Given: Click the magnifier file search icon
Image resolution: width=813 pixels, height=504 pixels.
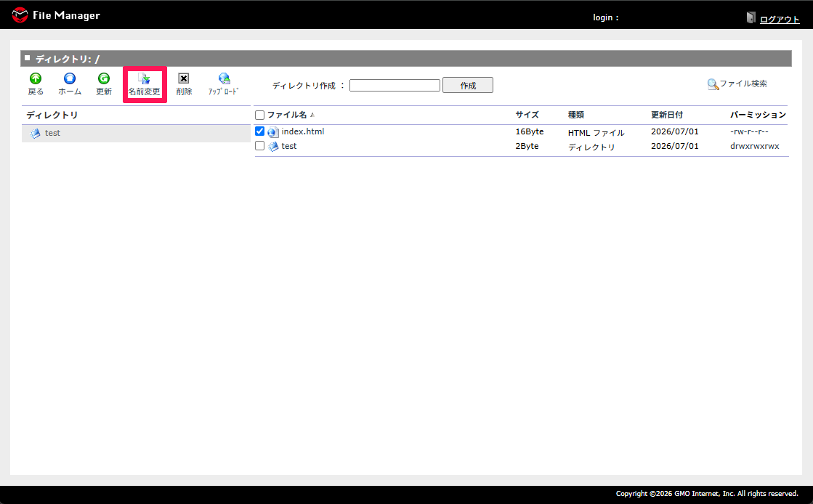Looking at the screenshot, I should (x=713, y=84).
